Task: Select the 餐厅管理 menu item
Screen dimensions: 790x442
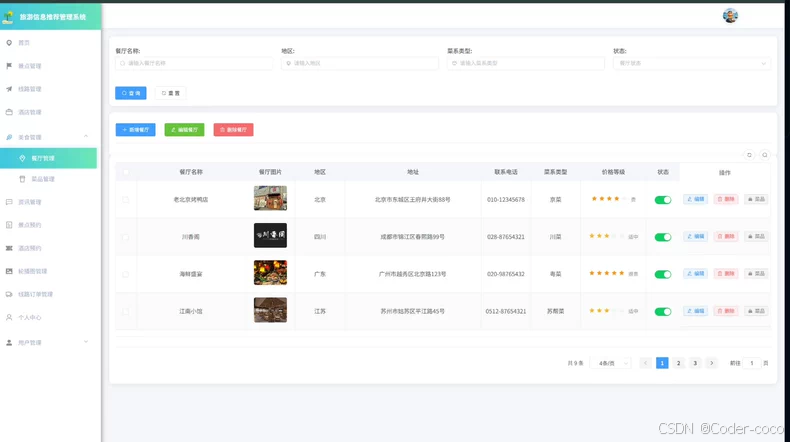Action: (x=48, y=158)
